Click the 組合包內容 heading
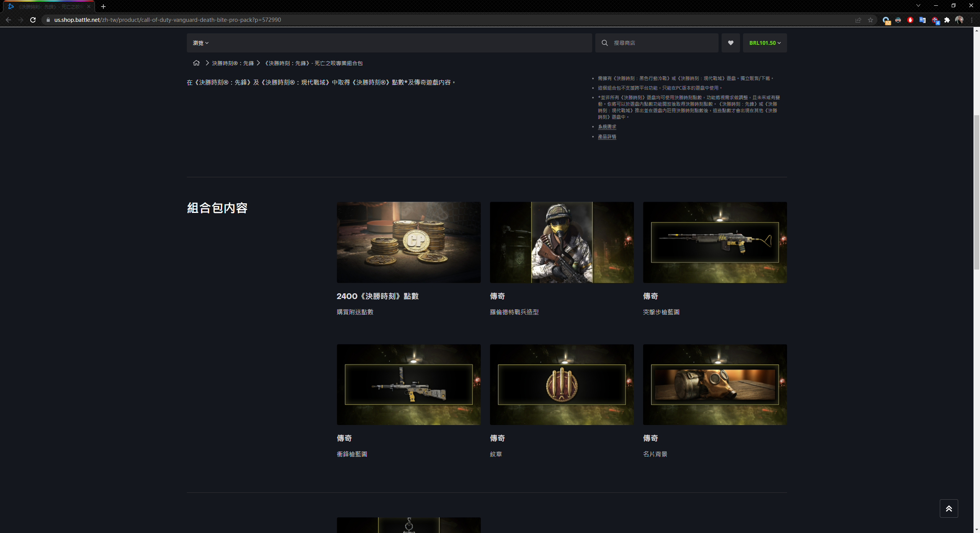The image size is (980, 533). click(217, 208)
